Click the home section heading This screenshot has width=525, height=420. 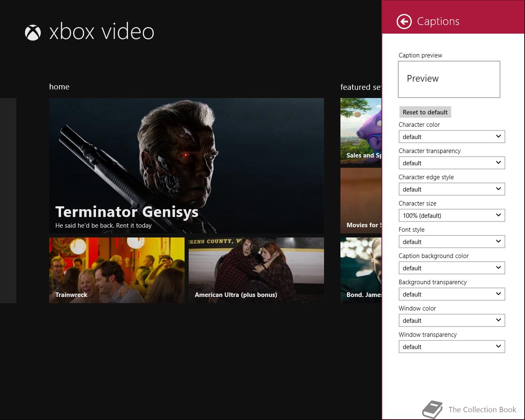click(x=59, y=87)
